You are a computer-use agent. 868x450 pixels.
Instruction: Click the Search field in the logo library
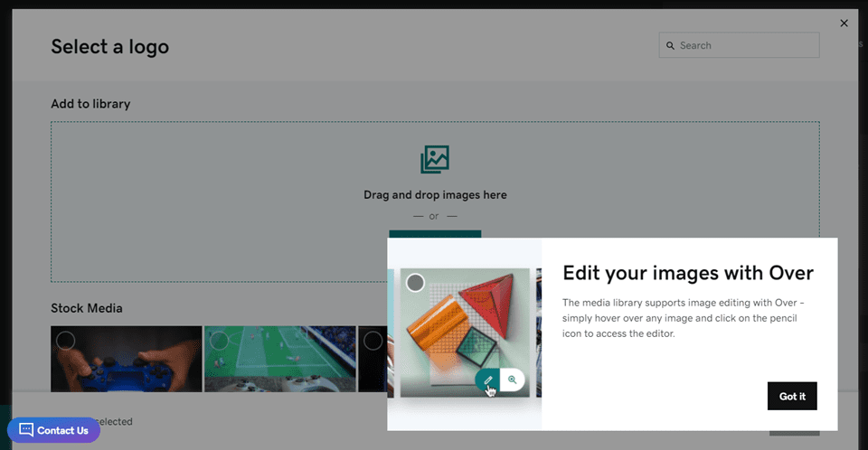(739, 45)
